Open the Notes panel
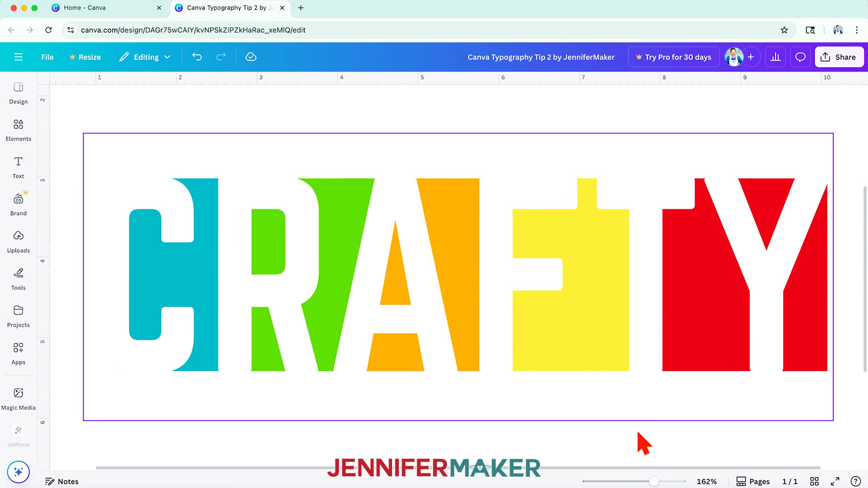Viewport: 868px width, 488px height. pyautogui.click(x=62, y=481)
